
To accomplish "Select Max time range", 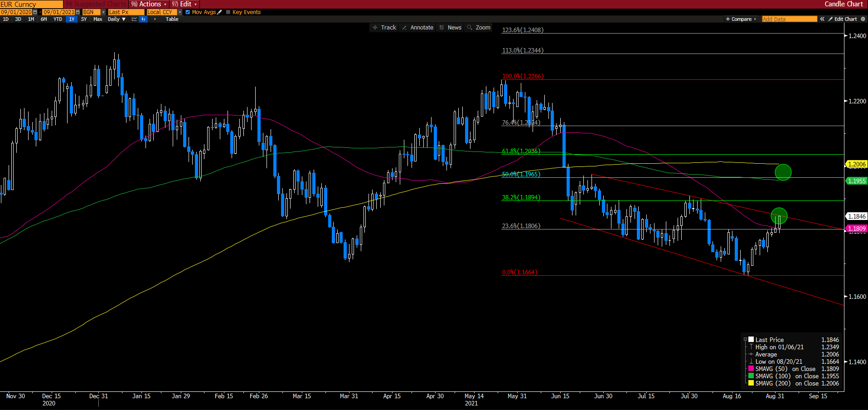I will (97, 19).
